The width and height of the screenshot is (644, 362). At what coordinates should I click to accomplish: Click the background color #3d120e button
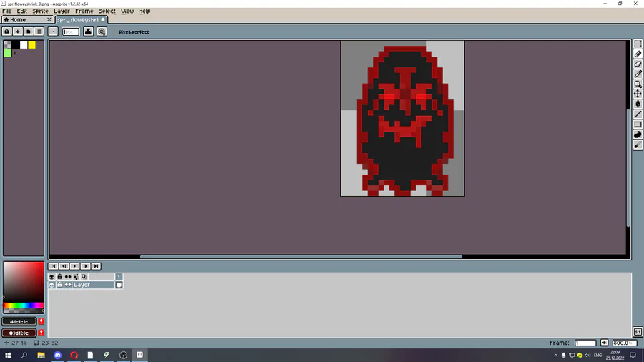coord(19,333)
